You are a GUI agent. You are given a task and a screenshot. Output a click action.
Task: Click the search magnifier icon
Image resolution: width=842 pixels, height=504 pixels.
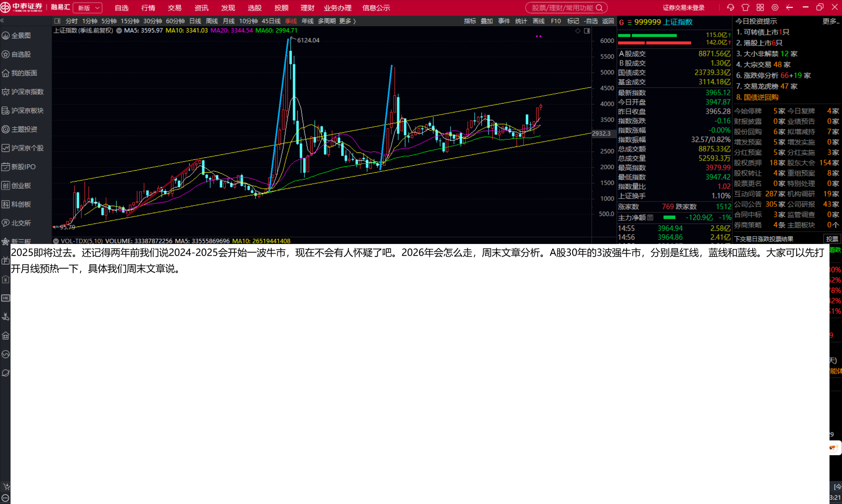pos(599,8)
